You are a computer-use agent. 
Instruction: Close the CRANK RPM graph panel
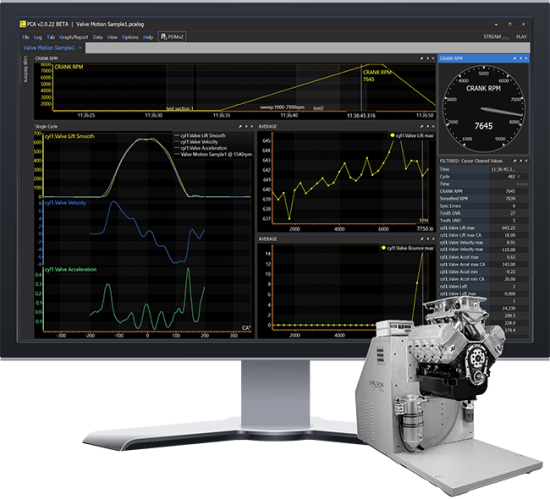coord(433,58)
